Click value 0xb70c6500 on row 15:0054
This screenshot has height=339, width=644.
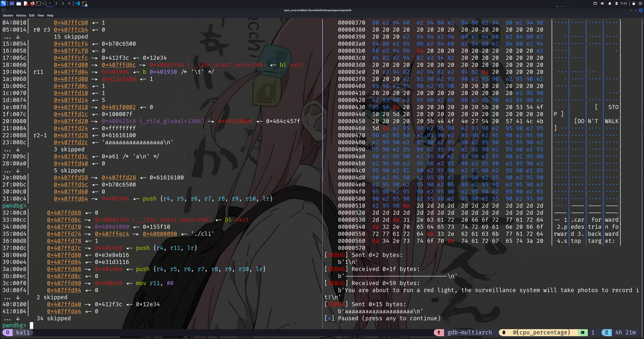(x=119, y=44)
